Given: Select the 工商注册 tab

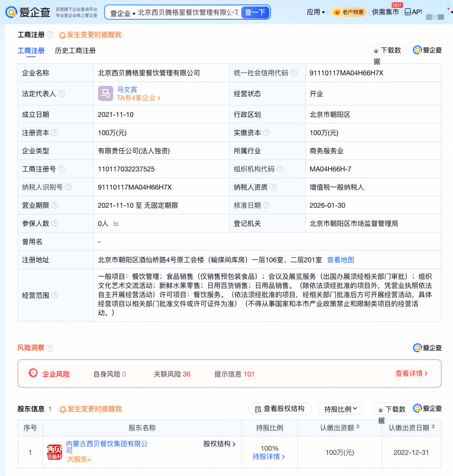Looking at the screenshot, I should pyautogui.click(x=31, y=51).
